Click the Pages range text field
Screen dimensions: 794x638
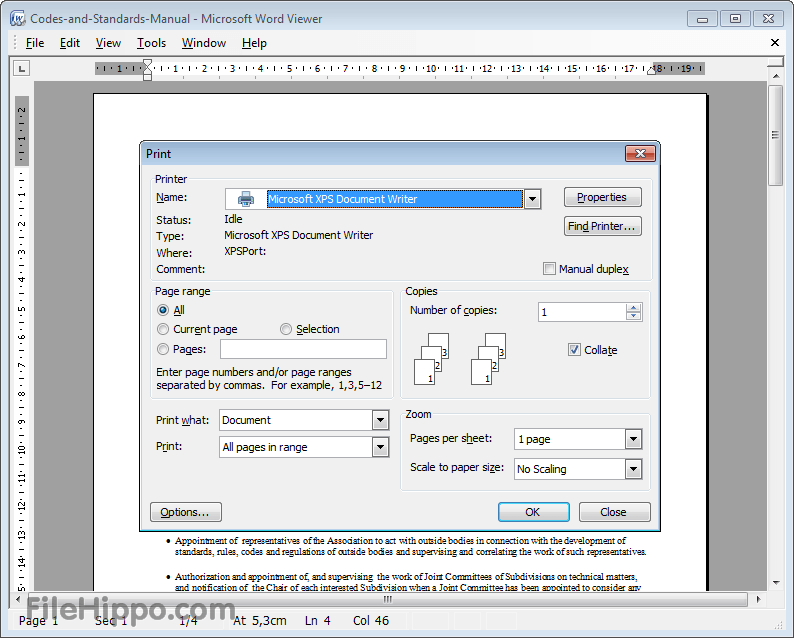pyautogui.click(x=303, y=349)
